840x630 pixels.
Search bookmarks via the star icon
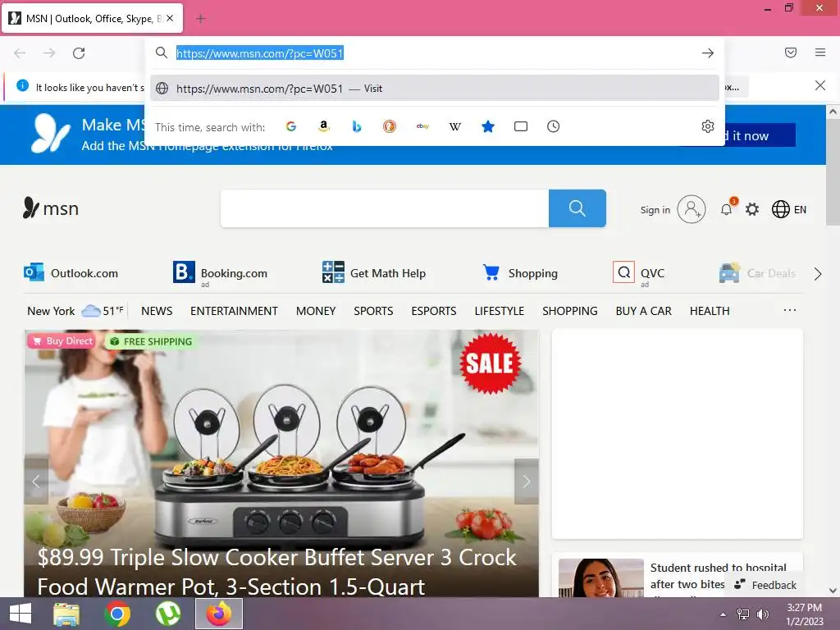488,126
